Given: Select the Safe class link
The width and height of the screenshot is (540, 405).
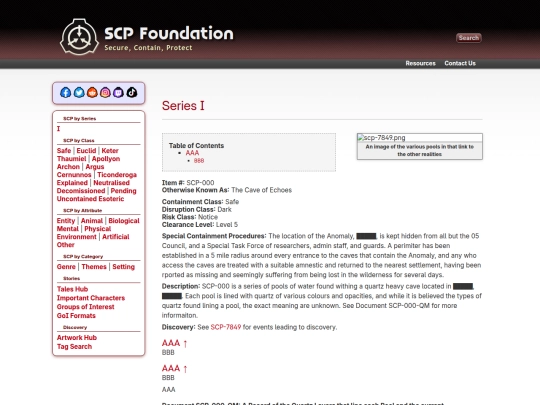Looking at the screenshot, I should click(64, 150).
